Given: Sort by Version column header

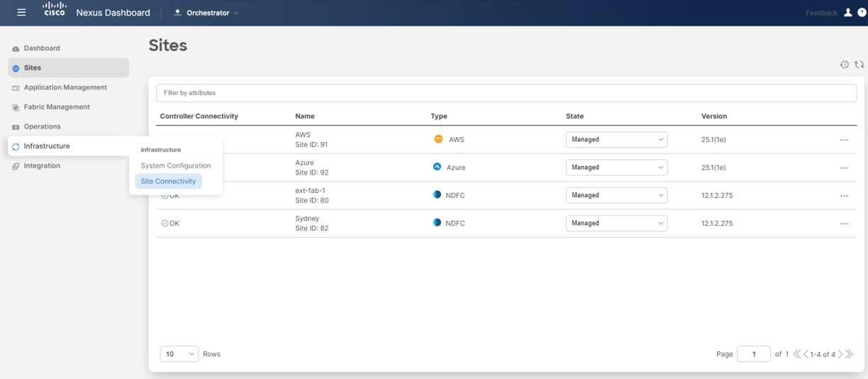Looking at the screenshot, I should (x=714, y=116).
